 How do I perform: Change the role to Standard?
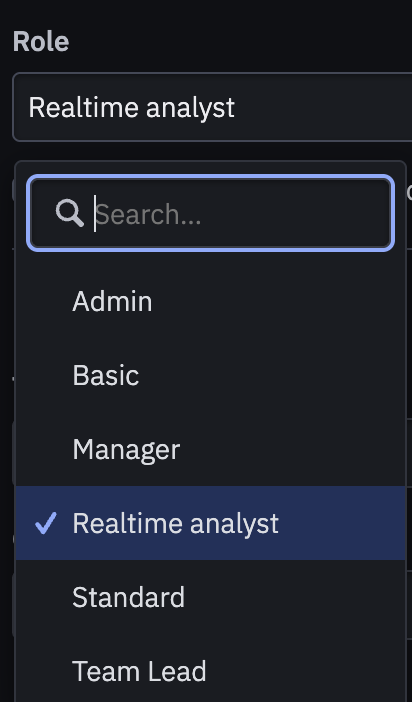[x=210, y=597]
